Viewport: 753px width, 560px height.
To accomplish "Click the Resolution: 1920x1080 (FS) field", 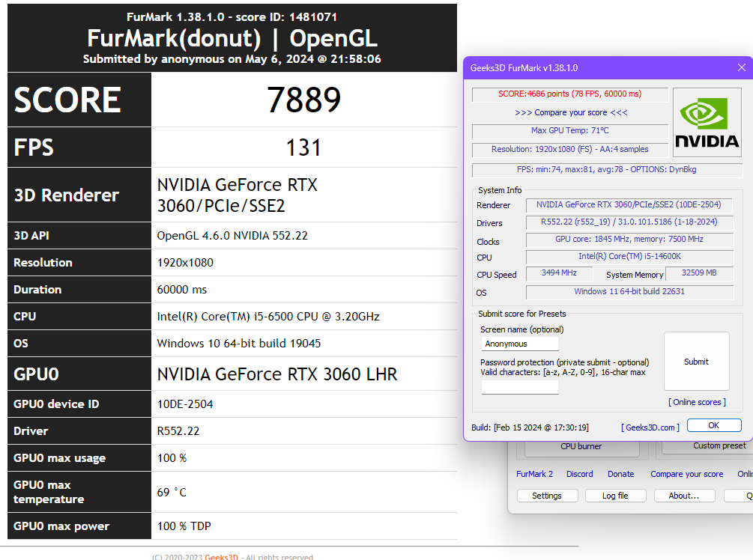I will [570, 149].
